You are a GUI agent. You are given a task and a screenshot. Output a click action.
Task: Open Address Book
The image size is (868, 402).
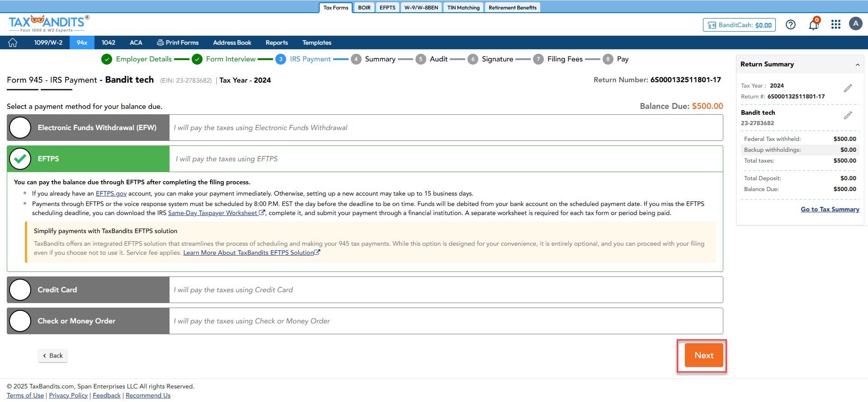232,42
